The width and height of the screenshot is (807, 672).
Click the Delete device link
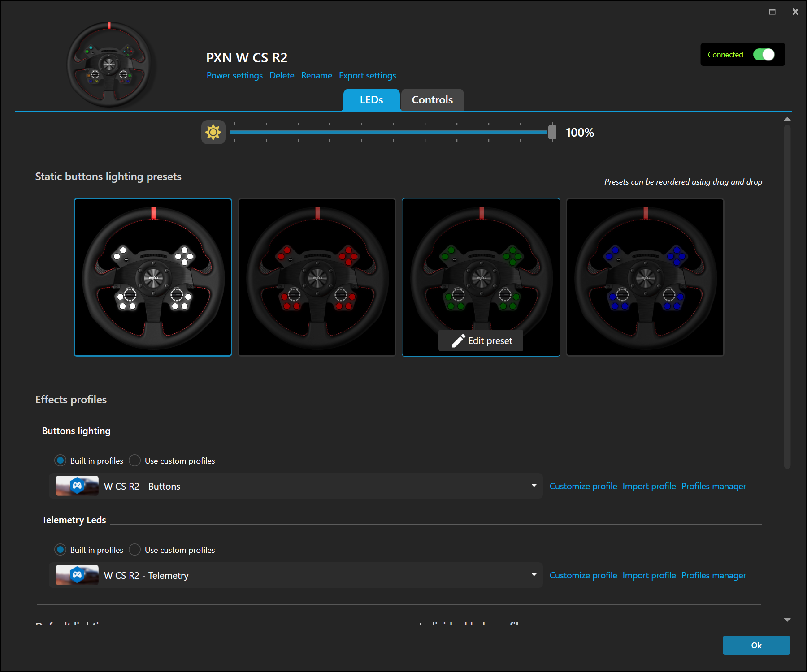(282, 76)
